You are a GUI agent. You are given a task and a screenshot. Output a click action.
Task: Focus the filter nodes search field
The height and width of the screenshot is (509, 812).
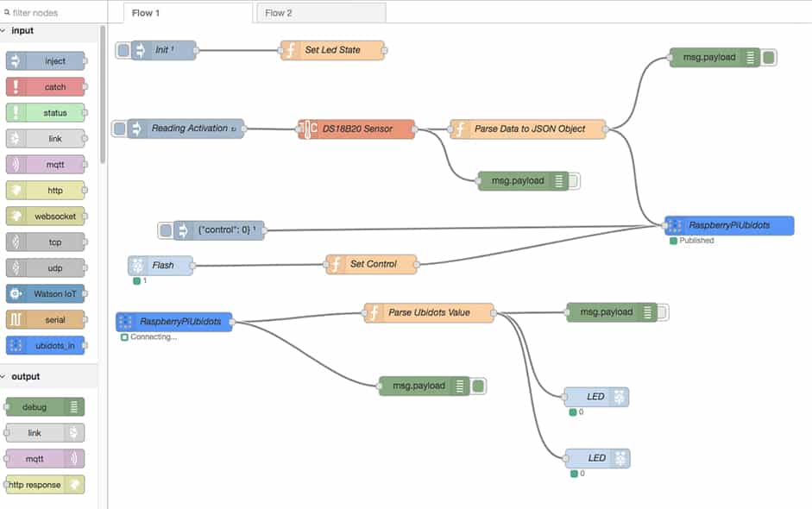coord(54,12)
